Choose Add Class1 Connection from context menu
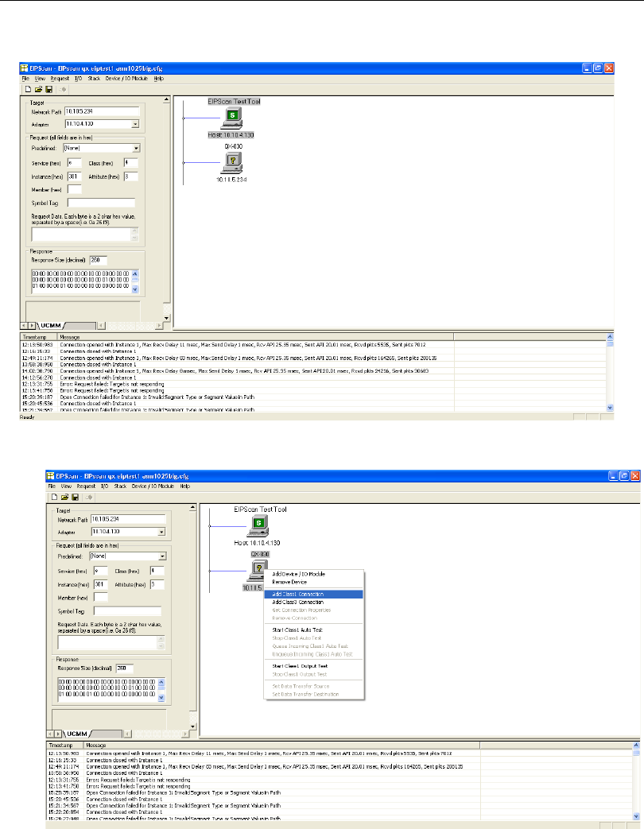 (298, 594)
